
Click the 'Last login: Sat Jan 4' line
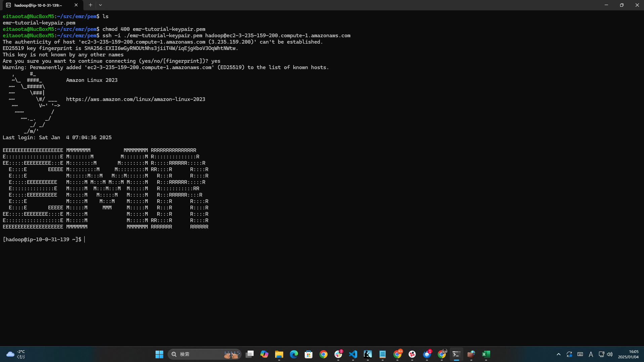pos(57,138)
